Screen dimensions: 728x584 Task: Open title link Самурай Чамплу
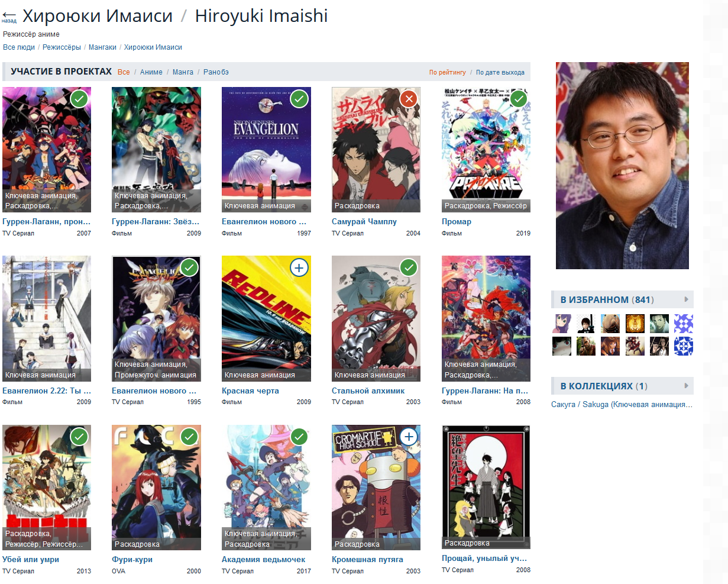(x=364, y=222)
